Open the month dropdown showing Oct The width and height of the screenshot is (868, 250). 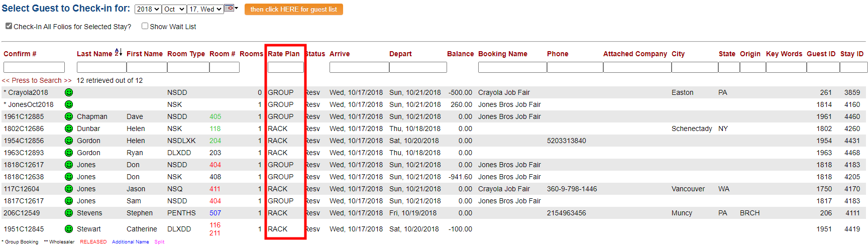tap(174, 9)
